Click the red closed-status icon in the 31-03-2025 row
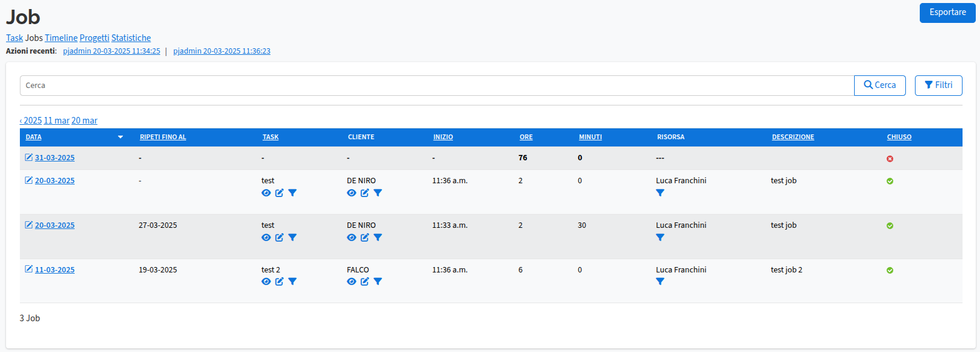The height and width of the screenshot is (352, 980). click(890, 159)
